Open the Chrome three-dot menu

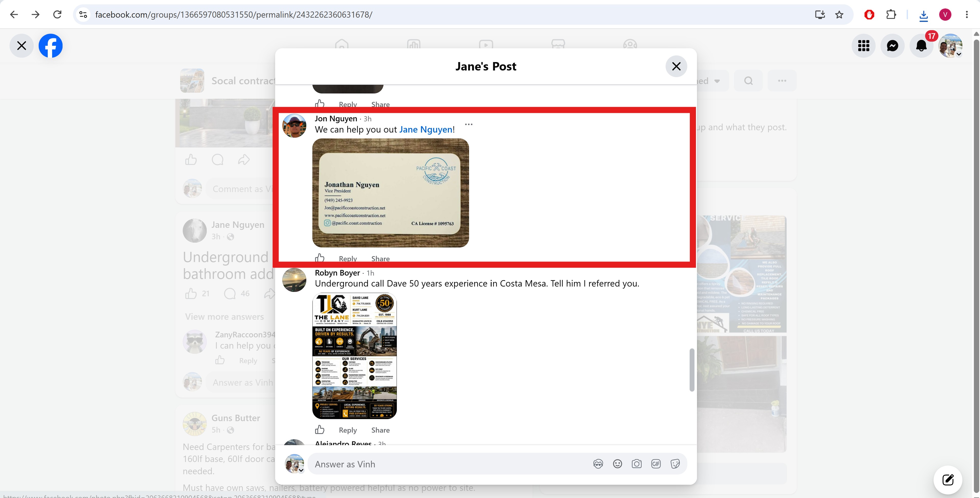tap(967, 15)
